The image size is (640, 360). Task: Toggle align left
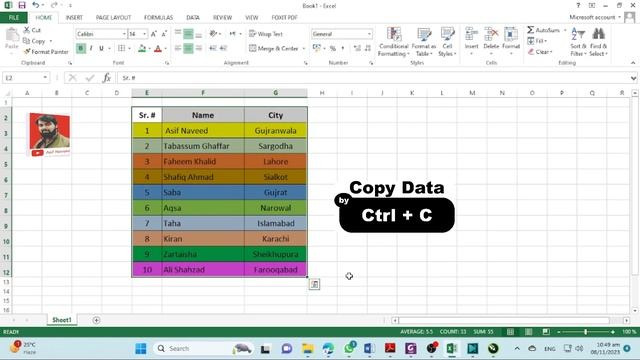178,48
